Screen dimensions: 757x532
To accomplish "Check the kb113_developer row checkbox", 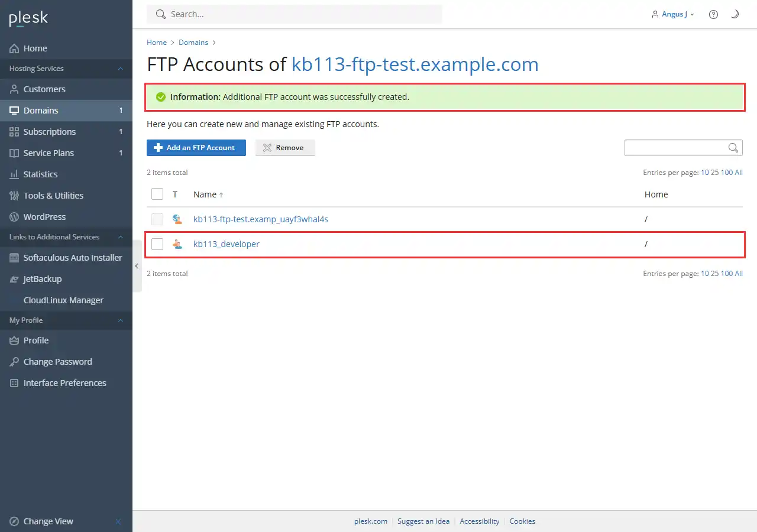I will point(157,244).
